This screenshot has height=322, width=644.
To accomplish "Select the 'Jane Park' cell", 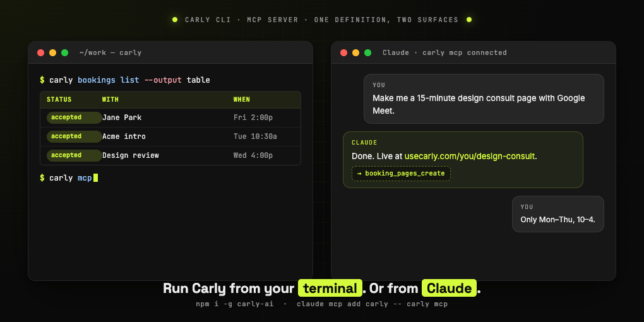I will (x=122, y=117).
